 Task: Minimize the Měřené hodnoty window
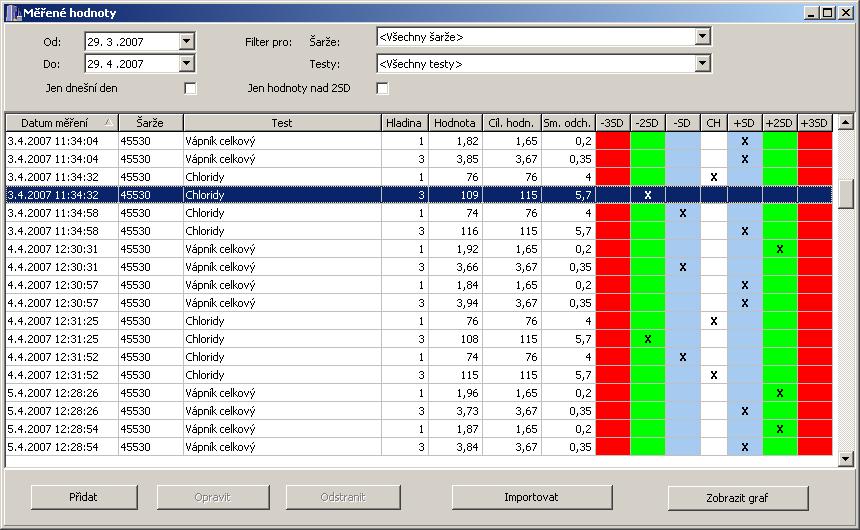(x=812, y=13)
